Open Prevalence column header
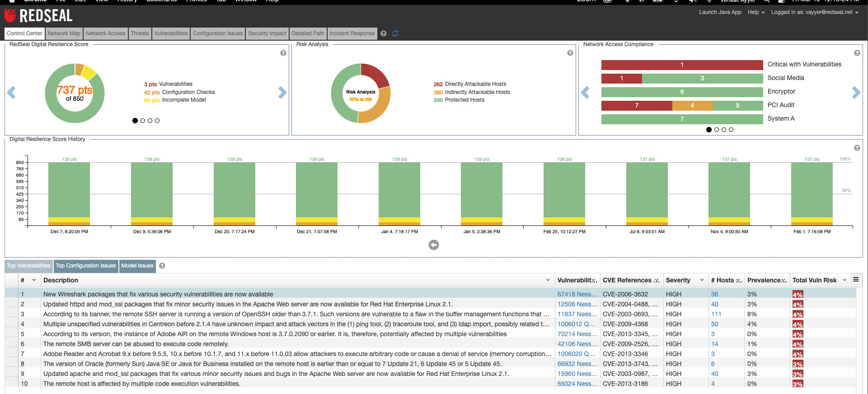The width and height of the screenshot is (868, 394). tap(767, 280)
